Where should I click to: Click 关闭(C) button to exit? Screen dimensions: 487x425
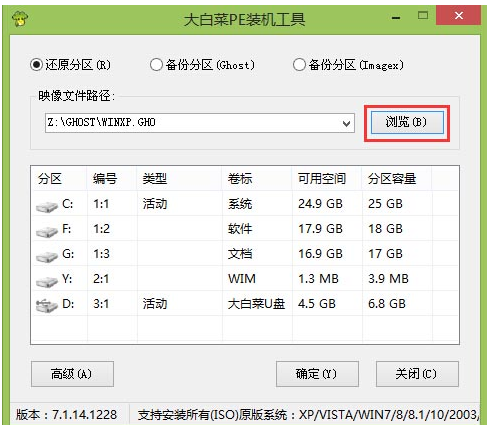[x=417, y=374]
